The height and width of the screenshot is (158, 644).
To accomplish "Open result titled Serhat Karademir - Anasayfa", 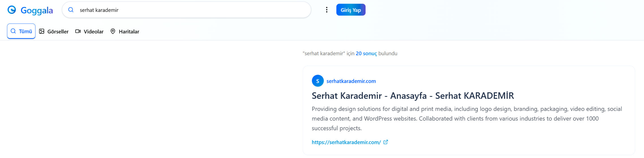I will coord(413,96).
